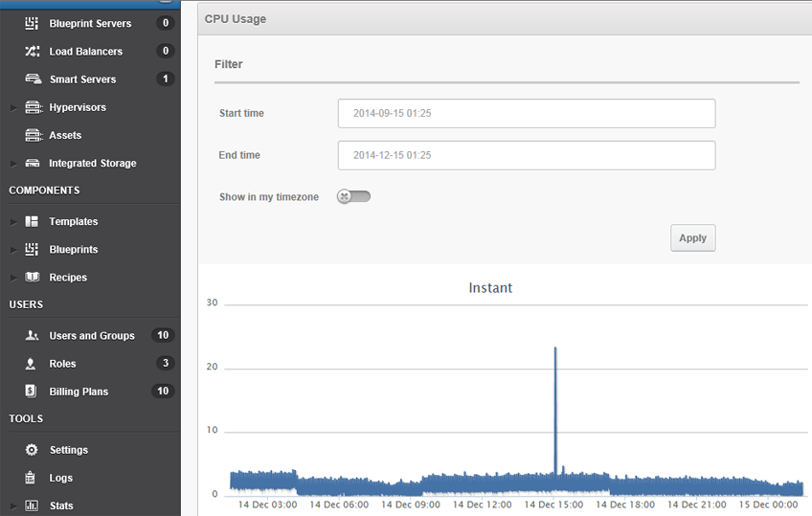Open the Settings link
The width and height of the screenshot is (812, 516).
69,450
